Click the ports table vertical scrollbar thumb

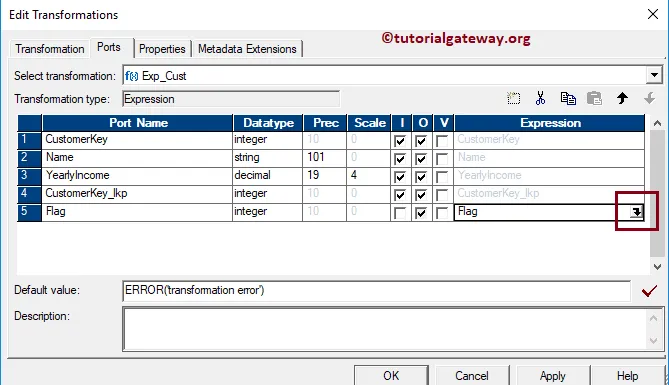tap(657, 193)
